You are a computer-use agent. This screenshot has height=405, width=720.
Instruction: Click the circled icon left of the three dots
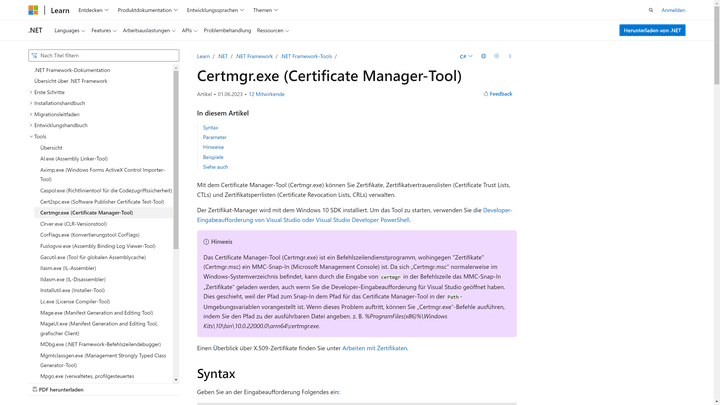[496, 56]
